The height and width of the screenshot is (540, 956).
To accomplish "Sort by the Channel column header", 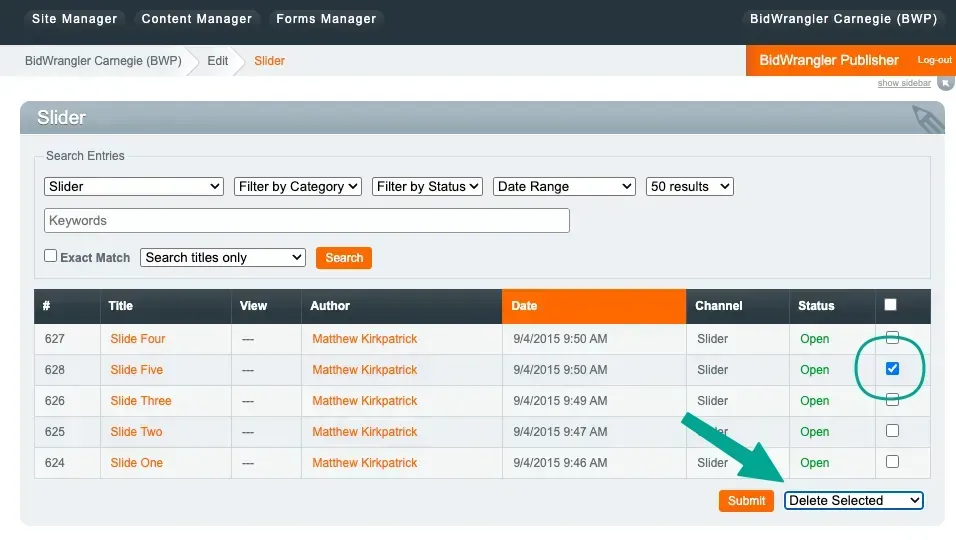I will tap(738, 306).
